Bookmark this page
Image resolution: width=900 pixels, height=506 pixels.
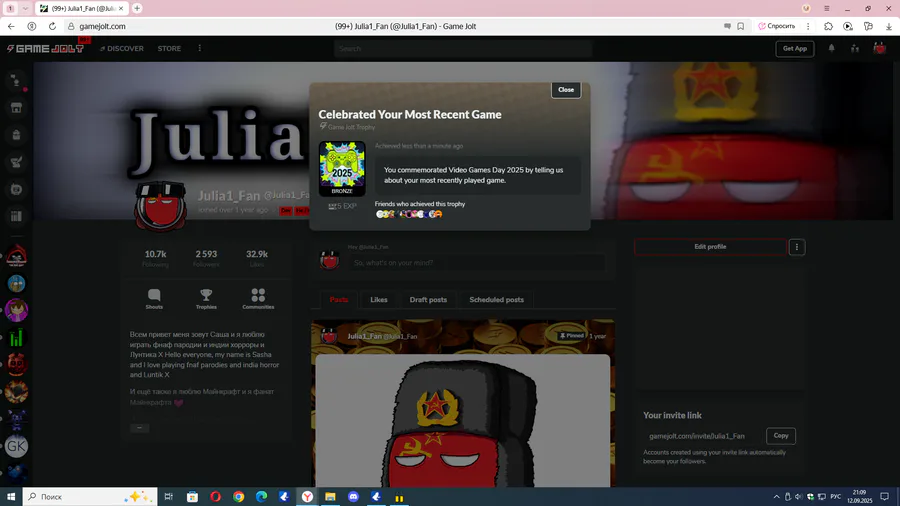tap(741, 26)
